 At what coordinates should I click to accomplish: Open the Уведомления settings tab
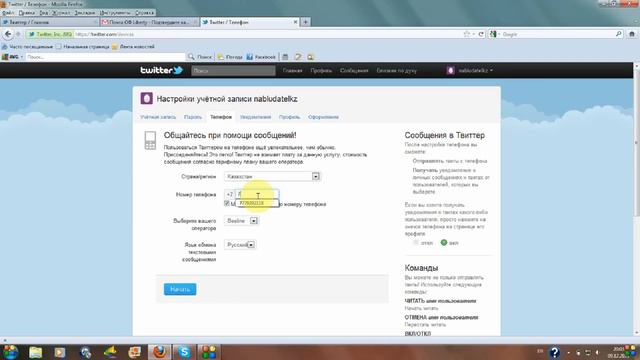(x=256, y=117)
